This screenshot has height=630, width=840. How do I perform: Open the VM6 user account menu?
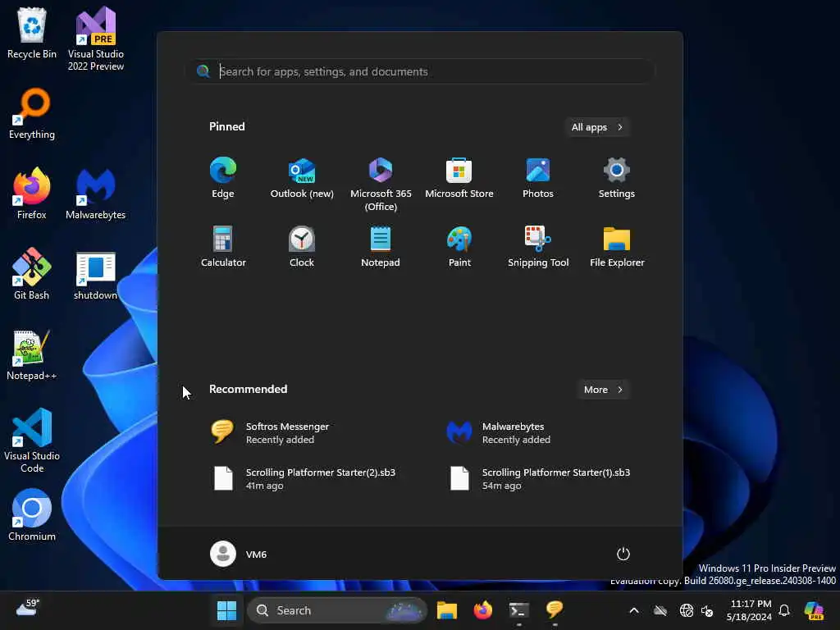tap(239, 554)
